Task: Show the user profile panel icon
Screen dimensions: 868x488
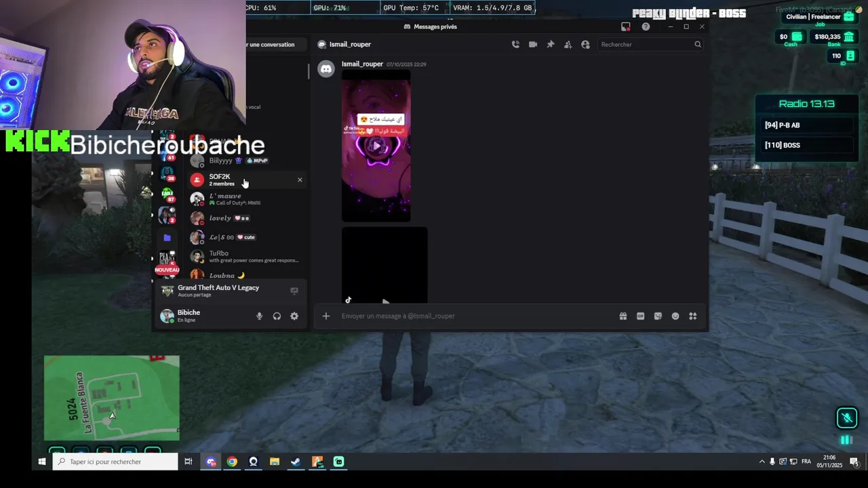Action: 585,44
